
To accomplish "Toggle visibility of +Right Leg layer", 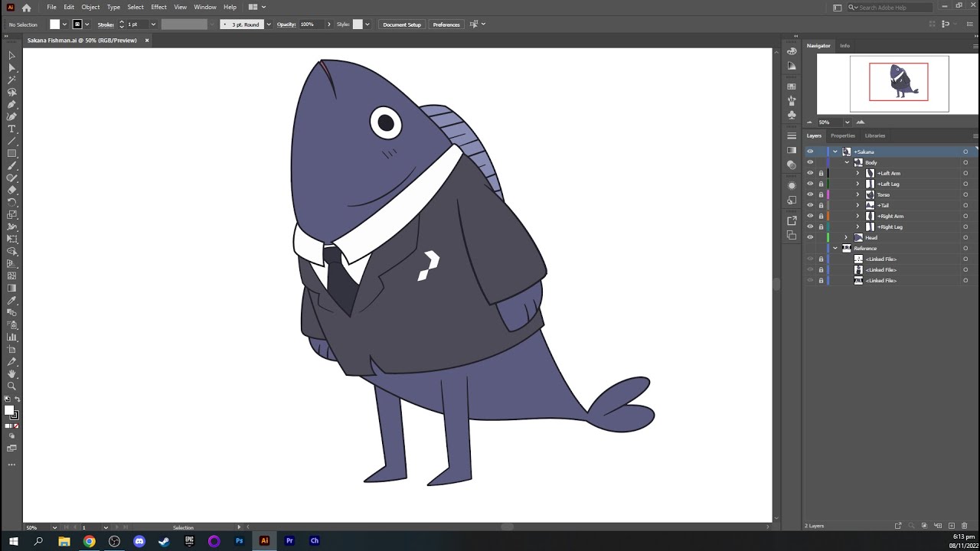I will click(x=810, y=227).
